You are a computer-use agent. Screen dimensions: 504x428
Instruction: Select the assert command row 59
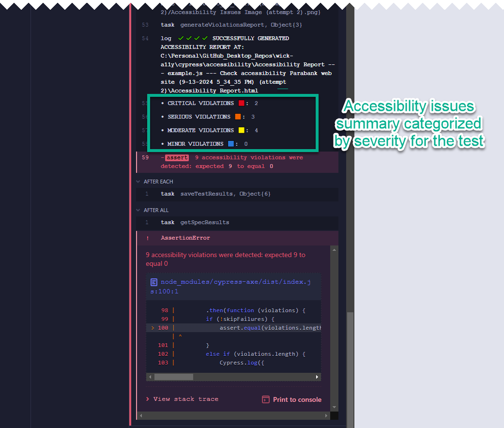(238, 162)
